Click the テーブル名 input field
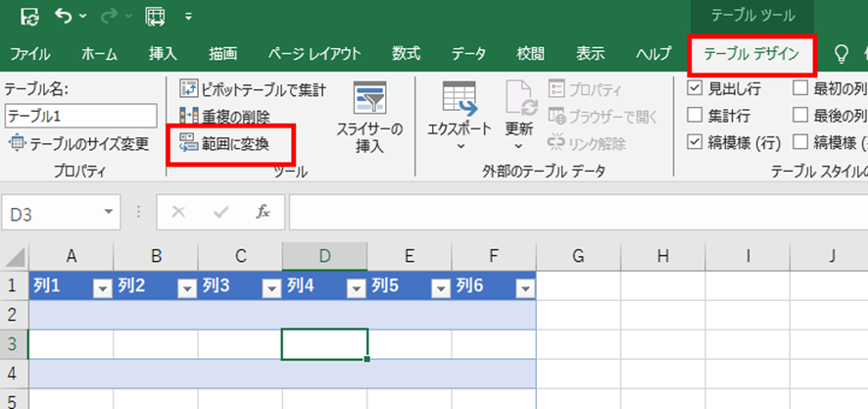Viewport: 868px width, 409px height. (x=79, y=116)
